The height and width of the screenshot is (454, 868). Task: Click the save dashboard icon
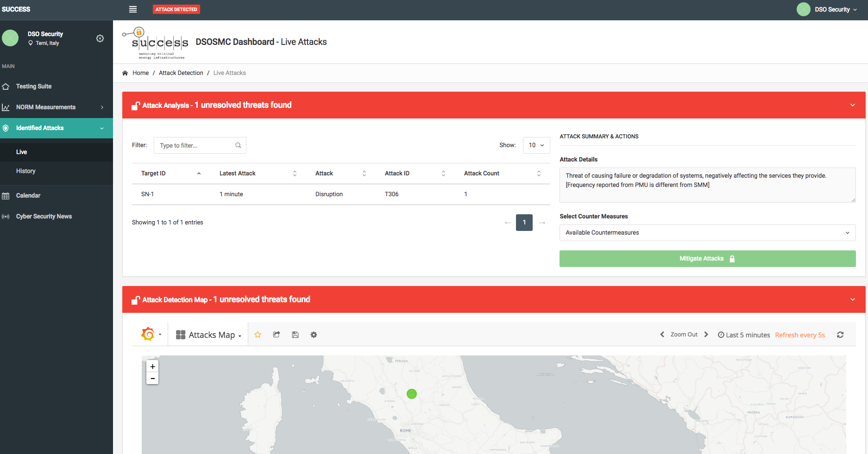click(x=295, y=335)
